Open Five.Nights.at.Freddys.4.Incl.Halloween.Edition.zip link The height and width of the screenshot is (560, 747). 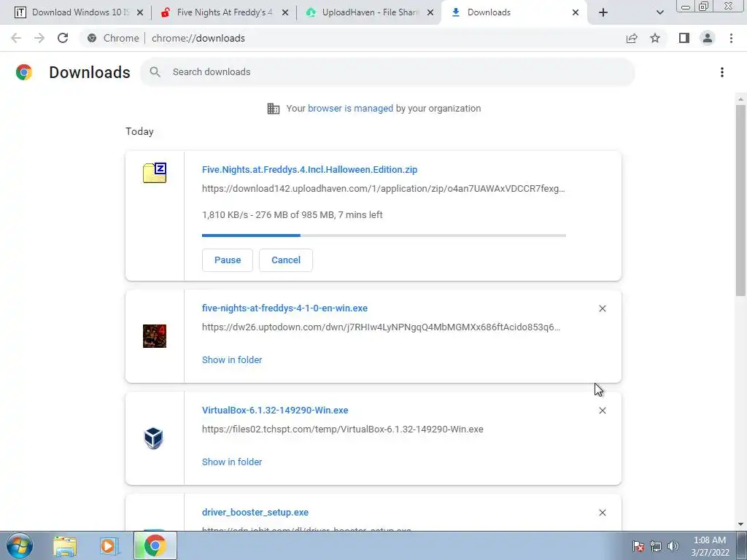309,169
